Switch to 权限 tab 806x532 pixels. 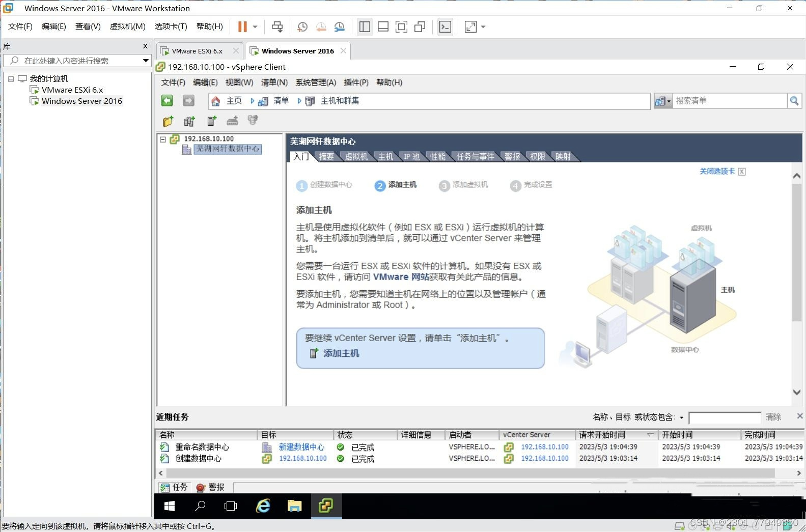(x=538, y=156)
